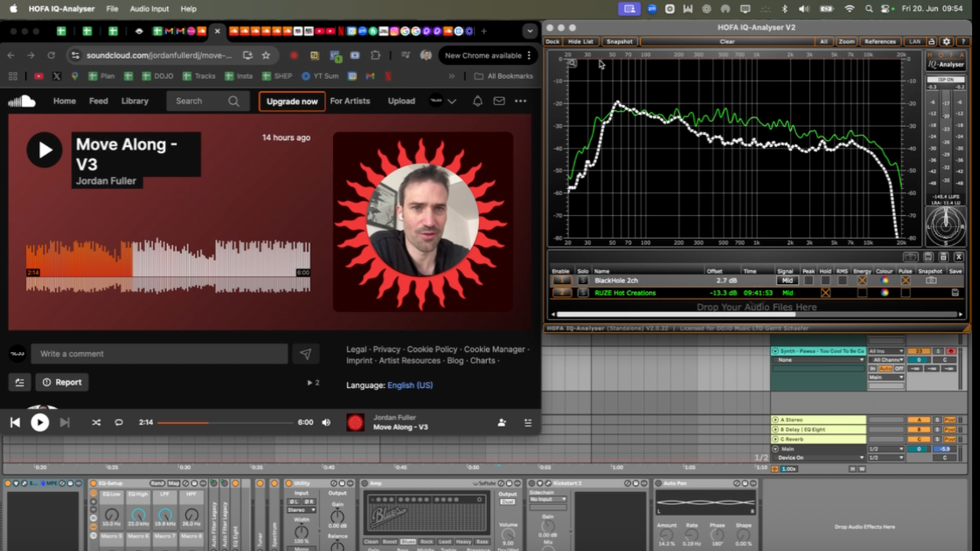The height and width of the screenshot is (551, 980).
Task: Save RUZE Hot Creations with disk icon
Action: point(955,293)
